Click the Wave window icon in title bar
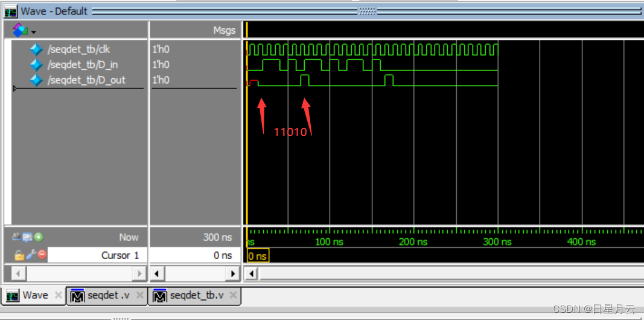The width and height of the screenshot is (644, 320). [x=11, y=11]
